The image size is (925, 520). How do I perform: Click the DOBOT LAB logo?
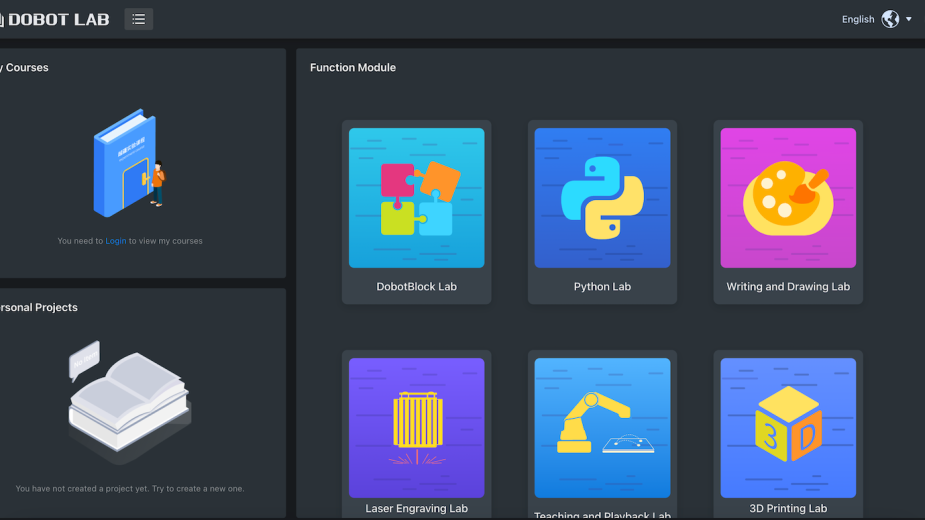pos(54,19)
